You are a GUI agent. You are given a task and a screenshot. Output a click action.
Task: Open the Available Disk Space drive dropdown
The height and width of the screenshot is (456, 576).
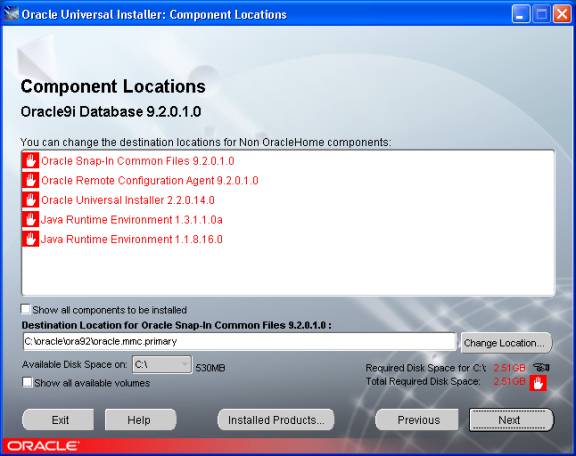click(x=162, y=365)
